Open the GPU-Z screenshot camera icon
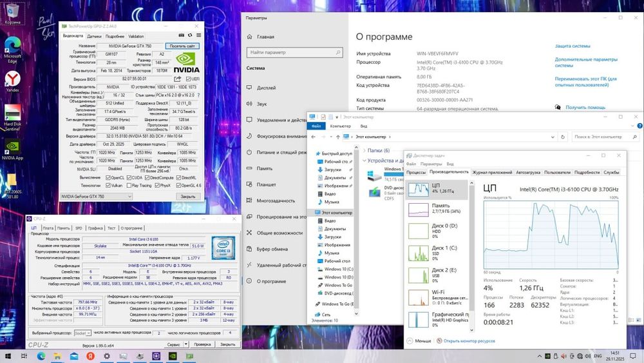Viewport: 644px width, 363px height. click(181, 35)
